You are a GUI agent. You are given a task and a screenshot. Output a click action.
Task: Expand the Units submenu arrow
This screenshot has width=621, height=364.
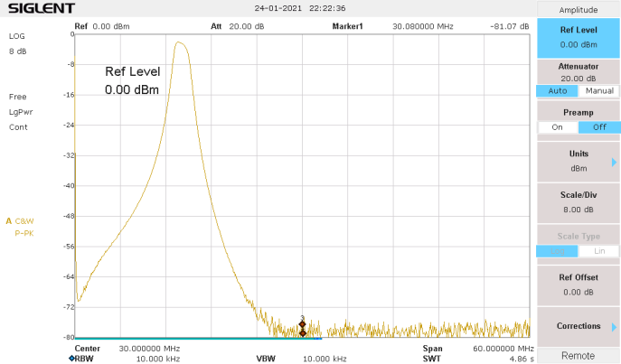click(615, 161)
